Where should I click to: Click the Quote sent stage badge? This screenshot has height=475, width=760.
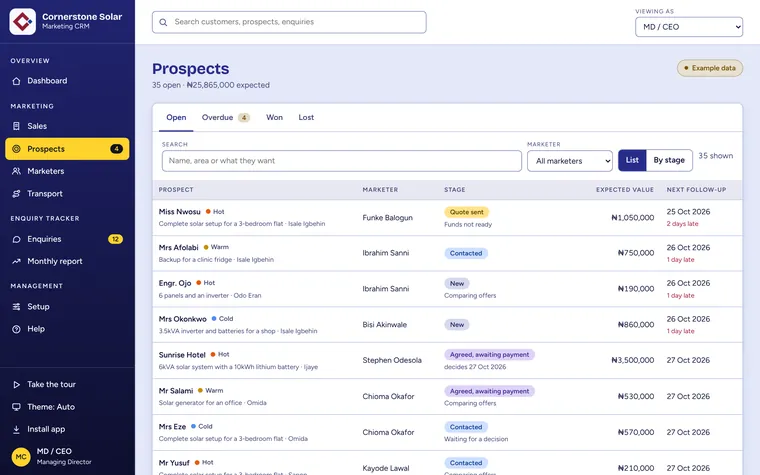pos(466,212)
